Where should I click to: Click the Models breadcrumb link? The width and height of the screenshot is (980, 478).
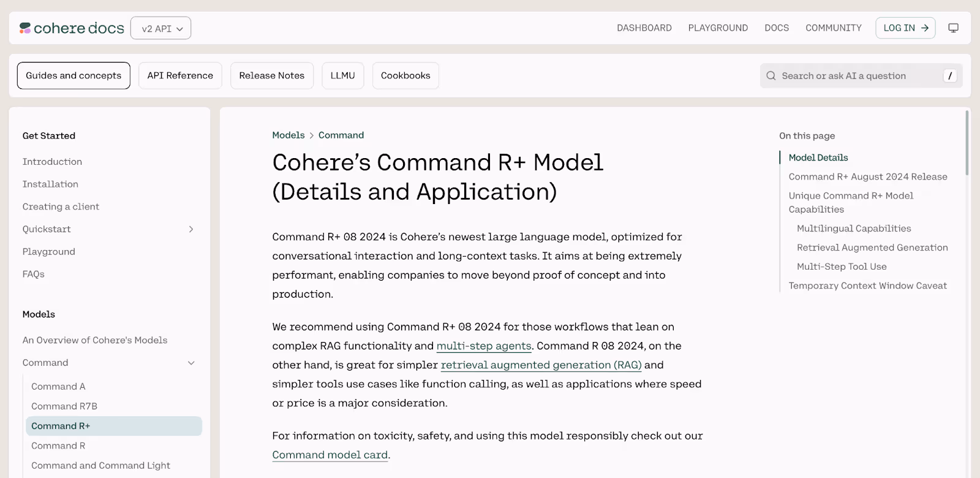point(288,135)
